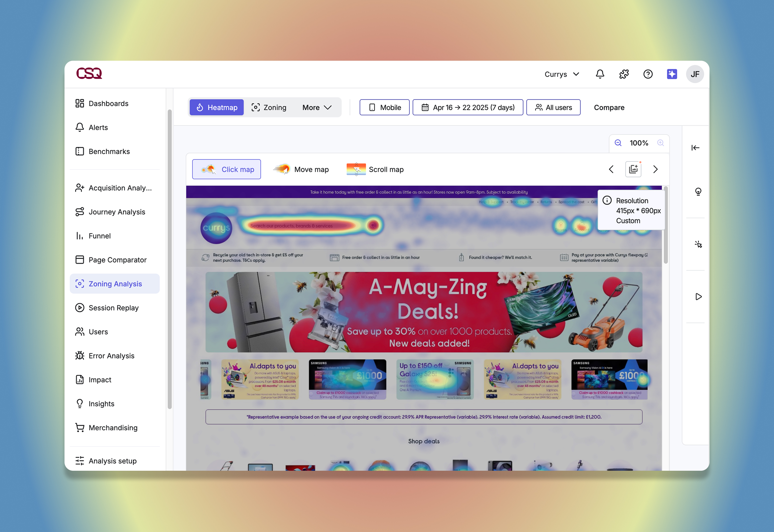Open the date range picker
774x532 pixels.
pyautogui.click(x=468, y=107)
